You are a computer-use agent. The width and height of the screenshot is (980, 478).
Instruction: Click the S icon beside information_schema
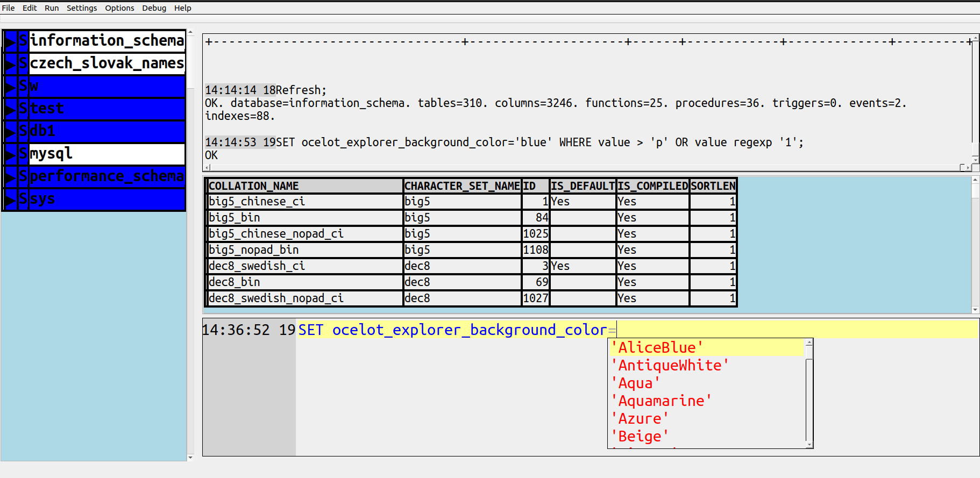(23, 41)
